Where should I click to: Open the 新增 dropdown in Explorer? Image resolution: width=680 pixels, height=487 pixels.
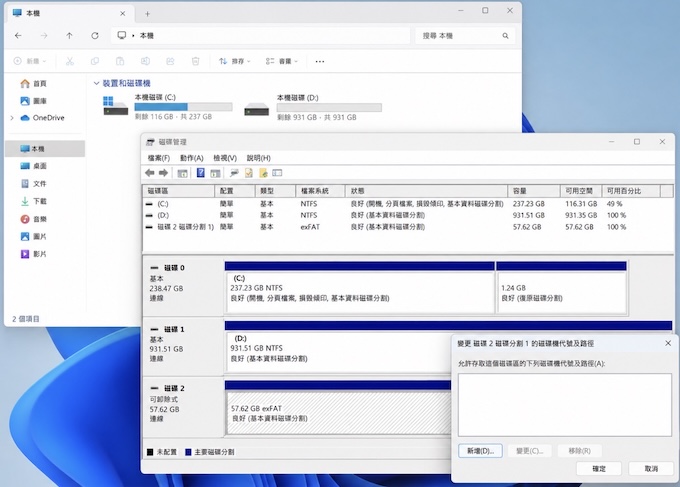[29, 61]
